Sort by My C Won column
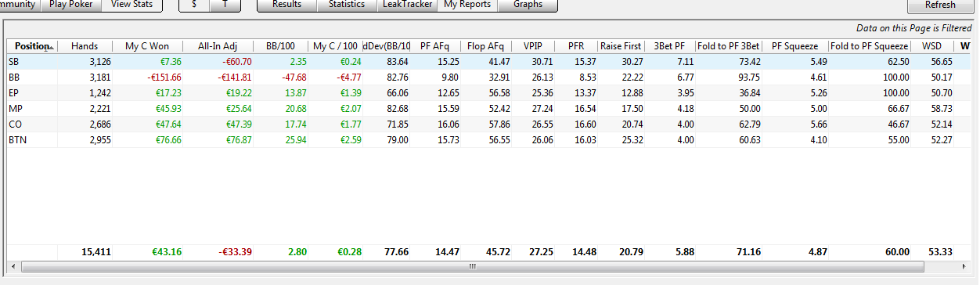Viewport: 980px width, 285px height. [147, 46]
